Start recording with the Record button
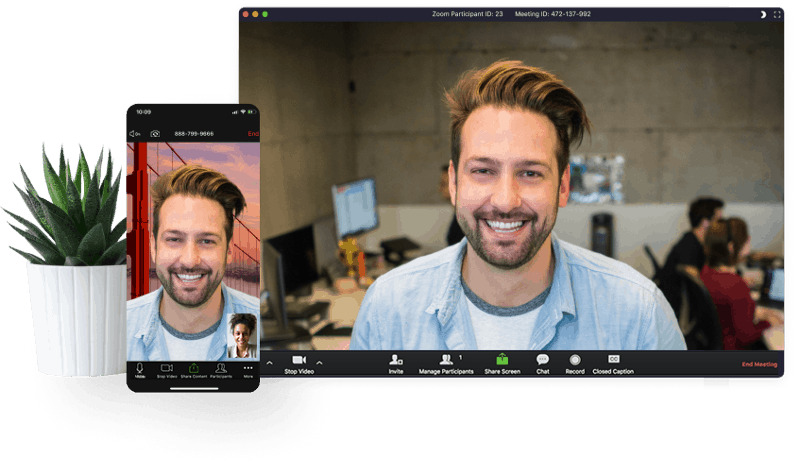800x471 pixels. tap(574, 360)
